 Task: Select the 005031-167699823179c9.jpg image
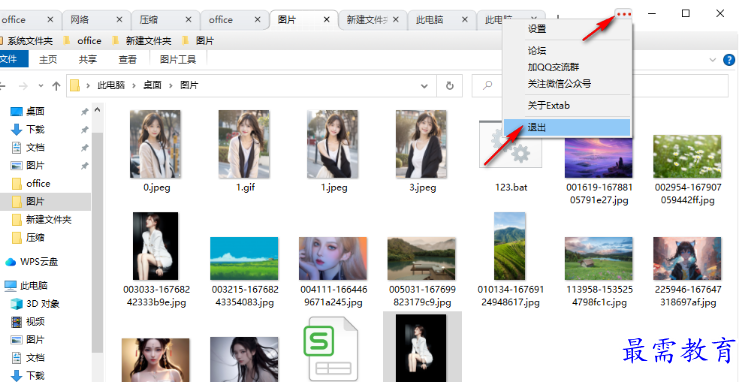tap(422, 259)
